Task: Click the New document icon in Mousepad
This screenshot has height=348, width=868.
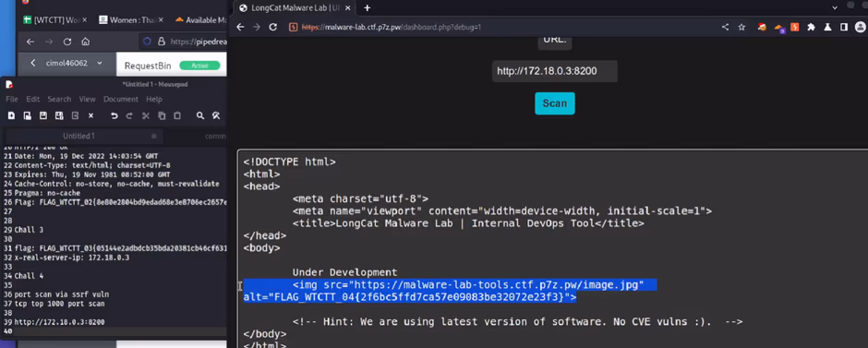Action: point(11,115)
